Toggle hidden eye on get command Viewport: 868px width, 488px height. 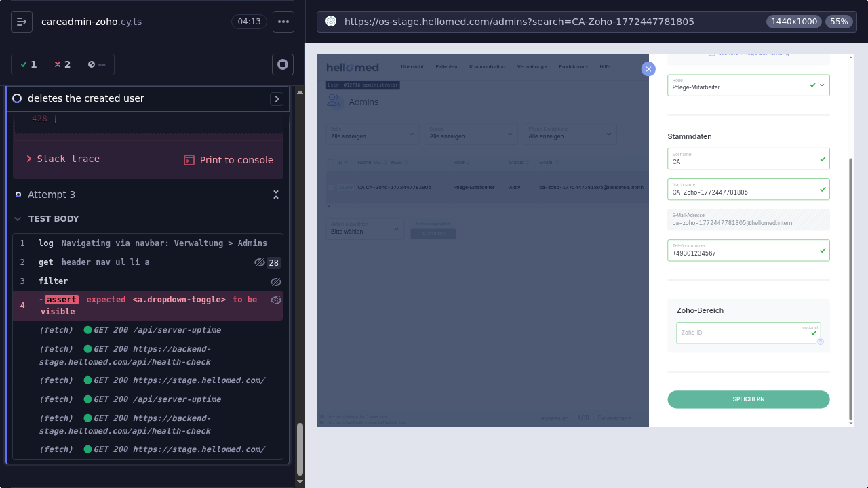[x=259, y=262]
